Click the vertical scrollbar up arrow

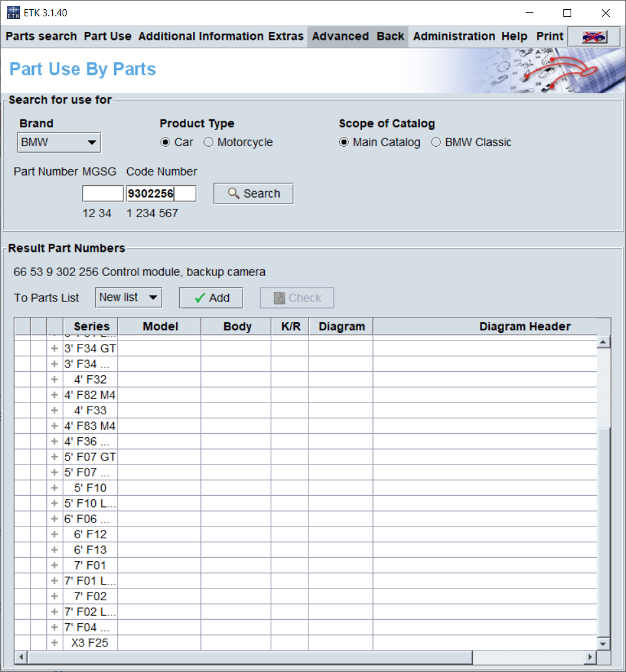coord(603,342)
